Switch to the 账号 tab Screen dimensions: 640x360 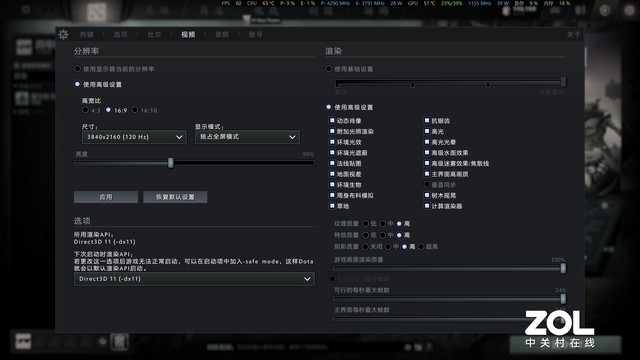click(256, 35)
